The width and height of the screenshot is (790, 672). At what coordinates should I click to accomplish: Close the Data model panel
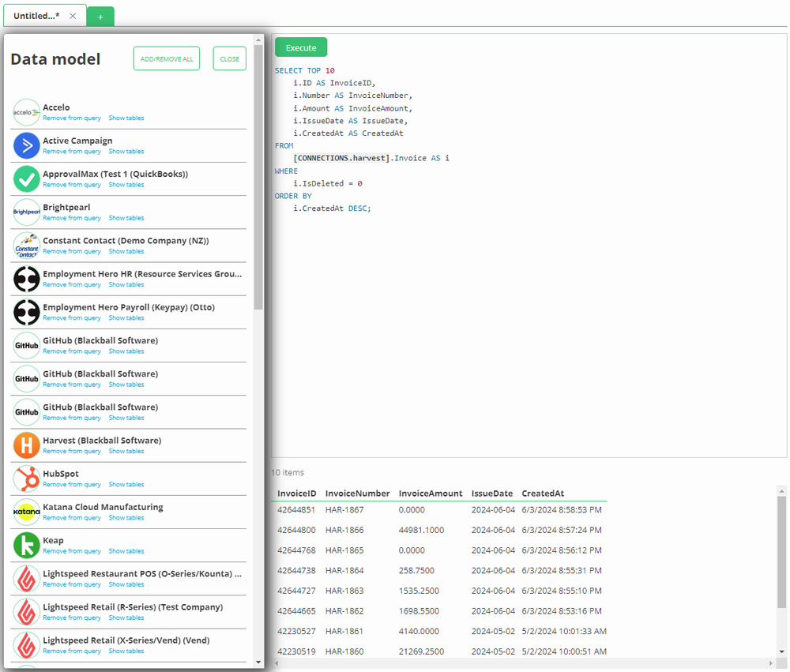229,58
